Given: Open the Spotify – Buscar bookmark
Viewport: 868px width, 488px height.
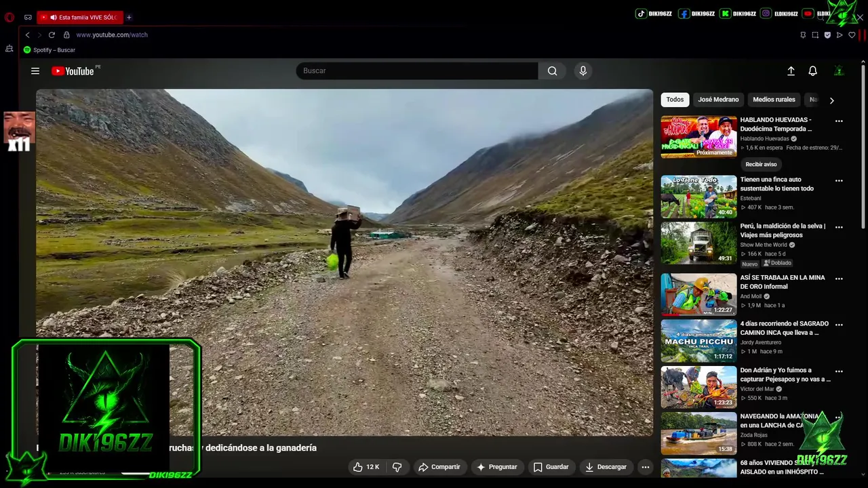Looking at the screenshot, I should point(50,50).
